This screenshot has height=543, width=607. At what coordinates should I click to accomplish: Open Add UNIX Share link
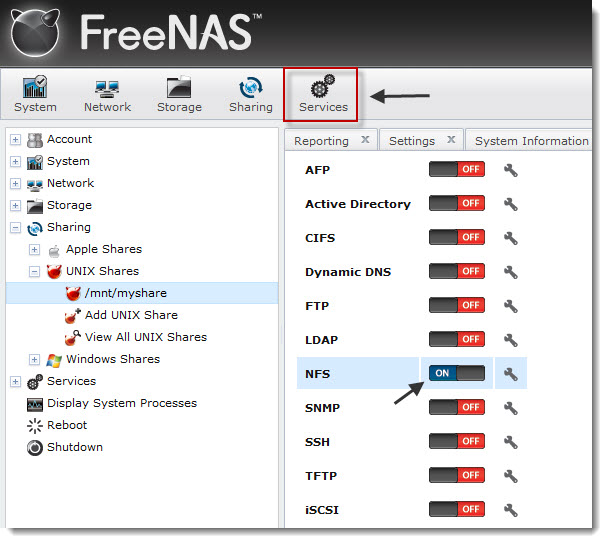131,315
